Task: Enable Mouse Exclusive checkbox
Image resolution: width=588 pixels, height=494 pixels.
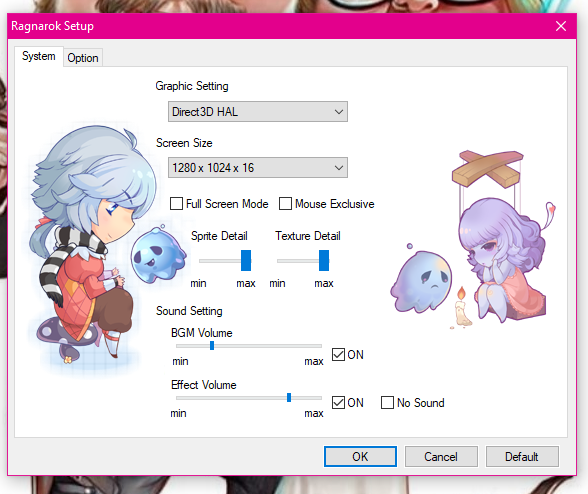Action: click(285, 204)
